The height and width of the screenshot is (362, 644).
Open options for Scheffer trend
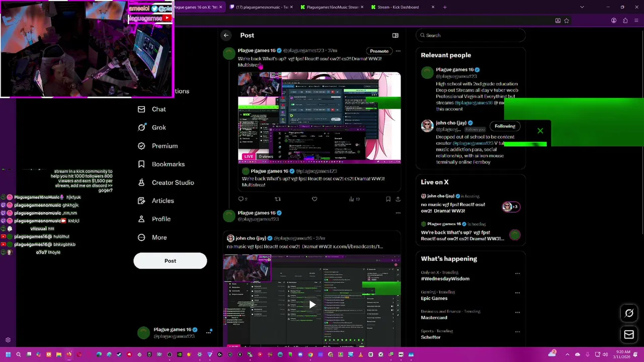(517, 332)
